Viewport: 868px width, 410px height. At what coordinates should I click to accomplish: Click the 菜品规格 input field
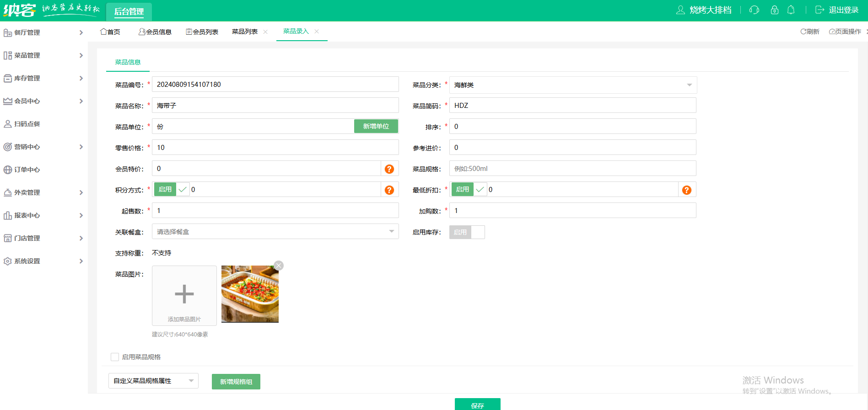pos(573,168)
